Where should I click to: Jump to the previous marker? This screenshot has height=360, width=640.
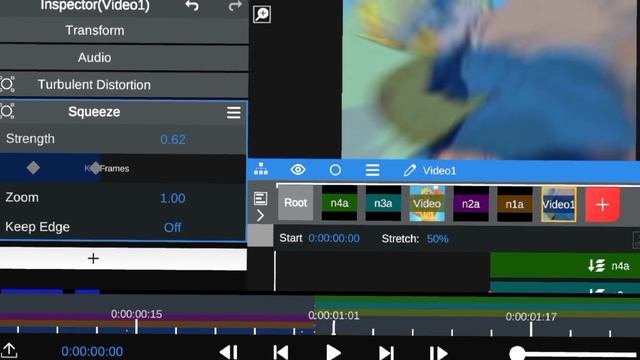click(x=281, y=352)
